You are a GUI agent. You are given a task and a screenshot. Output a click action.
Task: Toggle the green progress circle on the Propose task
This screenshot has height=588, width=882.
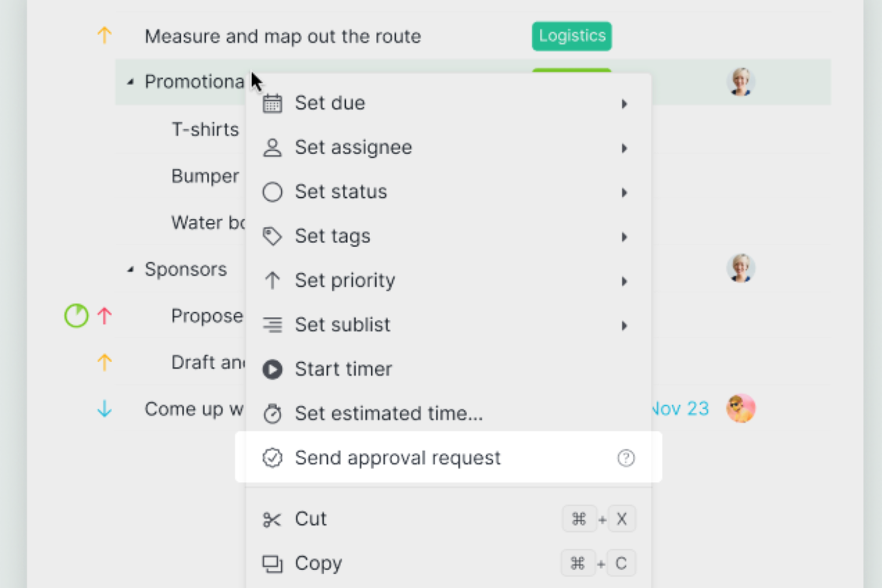pos(76,316)
